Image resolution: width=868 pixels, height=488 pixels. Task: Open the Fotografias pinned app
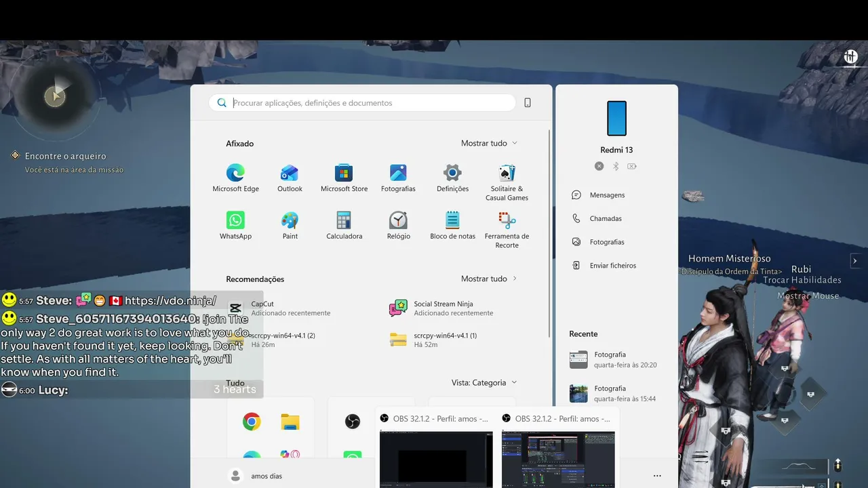pyautogui.click(x=398, y=178)
